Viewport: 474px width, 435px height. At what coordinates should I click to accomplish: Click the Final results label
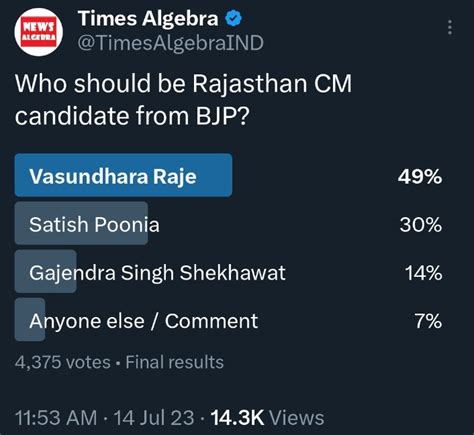click(x=174, y=362)
